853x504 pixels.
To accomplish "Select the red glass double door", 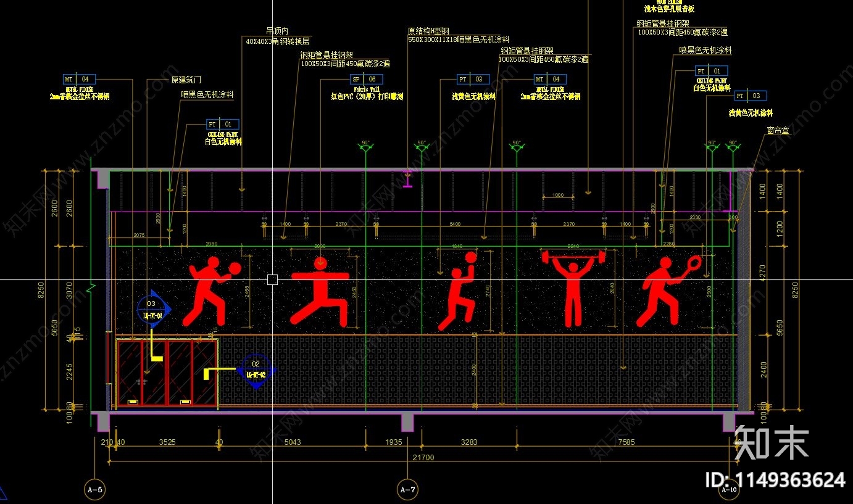I will pyautogui.click(x=167, y=373).
